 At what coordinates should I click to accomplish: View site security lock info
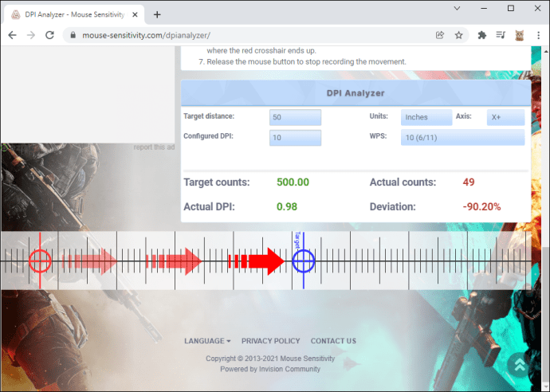click(x=73, y=35)
